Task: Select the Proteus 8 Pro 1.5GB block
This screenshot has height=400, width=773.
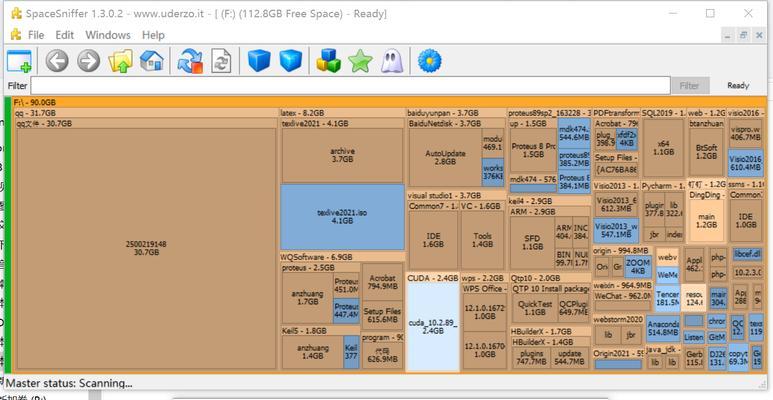Action: [533, 150]
